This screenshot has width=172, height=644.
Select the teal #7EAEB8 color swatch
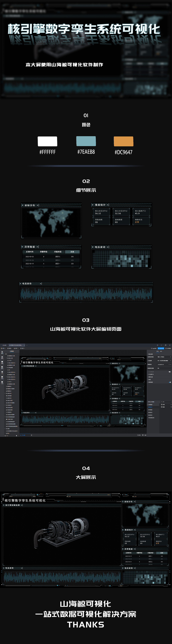pyautogui.click(x=86, y=141)
